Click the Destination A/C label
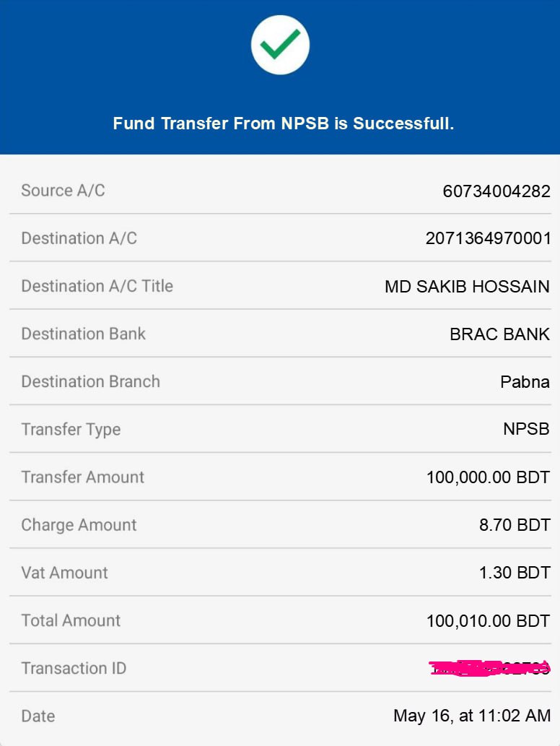560x746 pixels. [79, 238]
